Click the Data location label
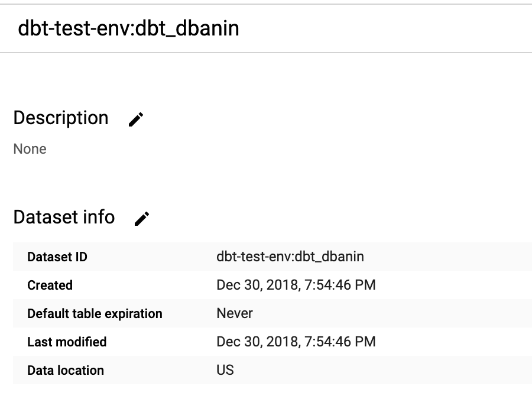 tap(66, 370)
